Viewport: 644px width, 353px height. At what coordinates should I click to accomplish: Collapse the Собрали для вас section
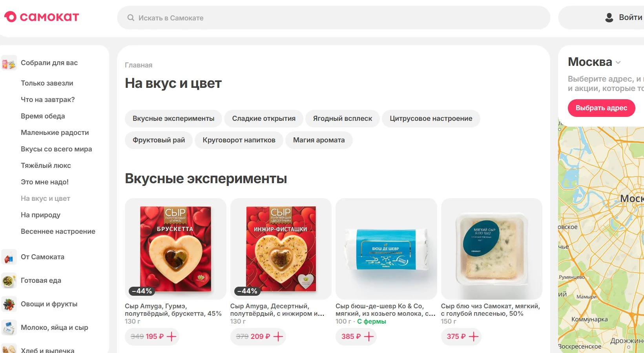49,63
